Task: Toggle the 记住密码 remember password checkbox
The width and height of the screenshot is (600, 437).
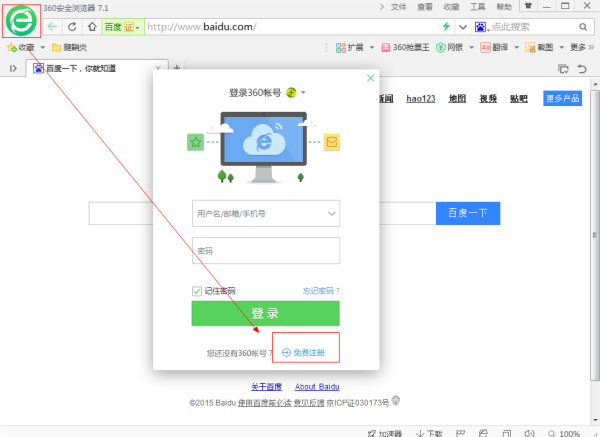Action: (197, 291)
